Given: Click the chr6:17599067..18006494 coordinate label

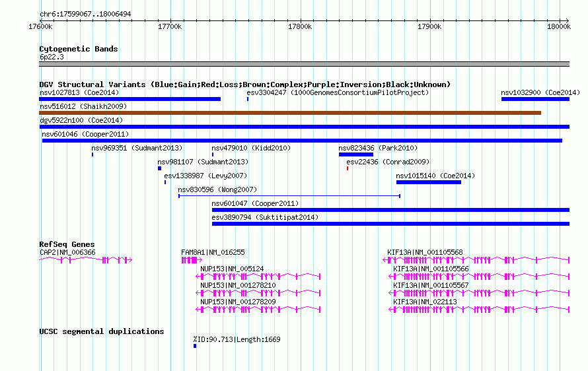Looking at the screenshot, I should tap(85, 15).
